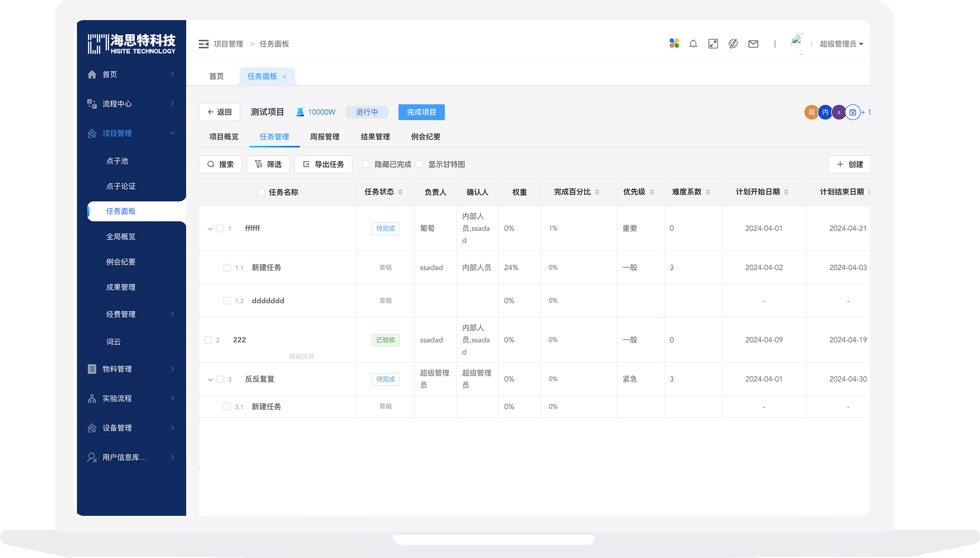980x558 pixels.
Task: Switch to 首页 page tab
Action: 217,76
